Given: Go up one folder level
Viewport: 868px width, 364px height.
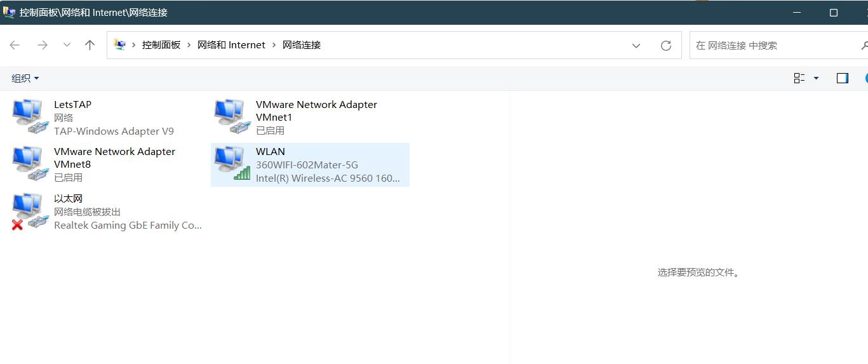Looking at the screenshot, I should point(90,45).
